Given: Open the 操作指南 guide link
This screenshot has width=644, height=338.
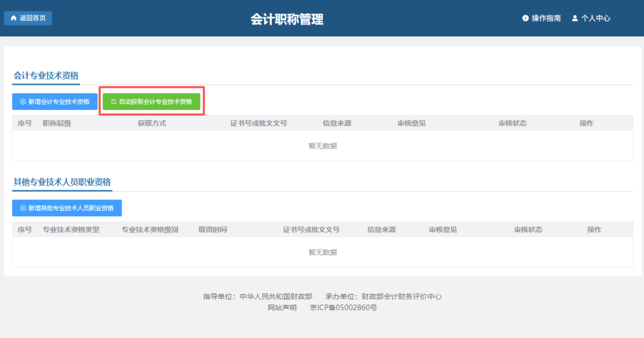Looking at the screenshot, I should (546, 19).
